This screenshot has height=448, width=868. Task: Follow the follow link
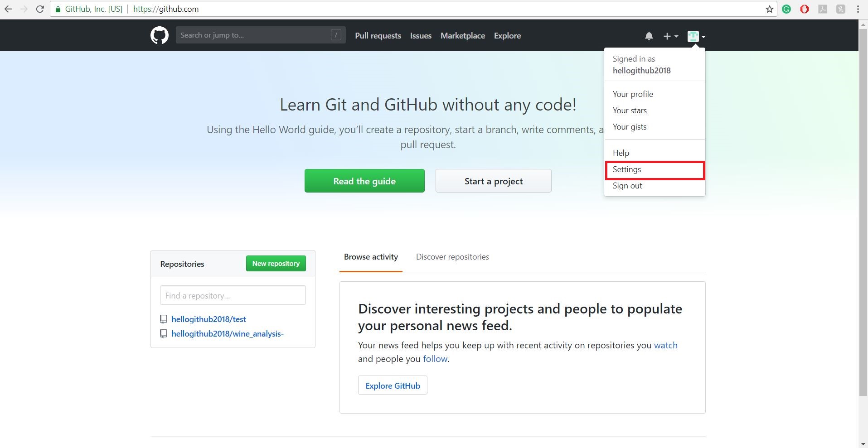(x=435, y=359)
